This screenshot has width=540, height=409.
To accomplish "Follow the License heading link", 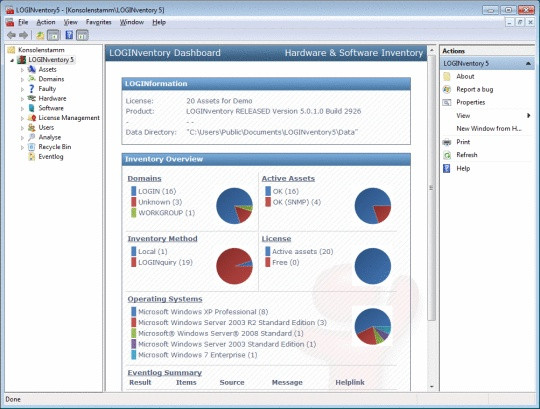I will click(x=276, y=239).
